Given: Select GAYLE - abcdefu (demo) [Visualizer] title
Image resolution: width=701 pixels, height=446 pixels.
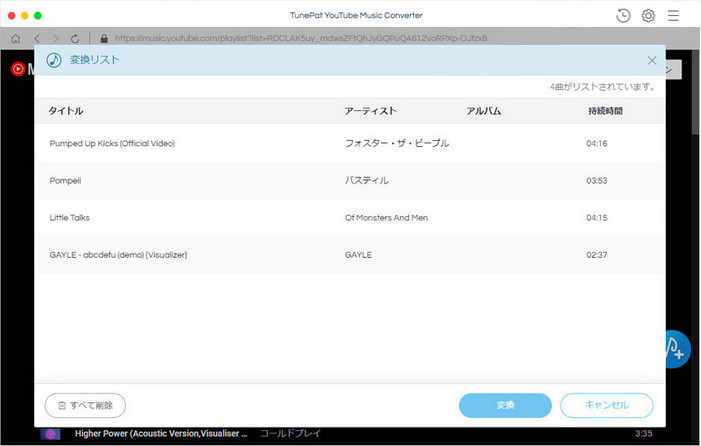Looking at the screenshot, I should [118, 255].
